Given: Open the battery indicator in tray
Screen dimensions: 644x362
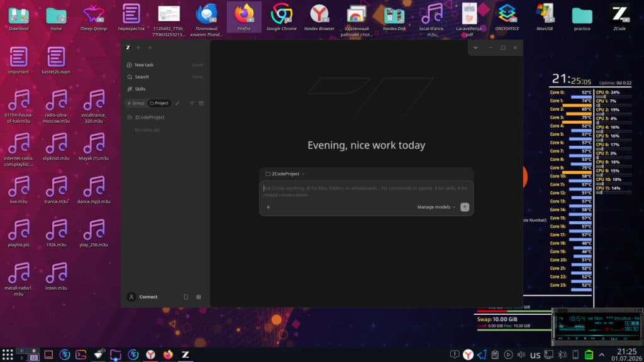Looking at the screenshot, I should tap(589, 354).
